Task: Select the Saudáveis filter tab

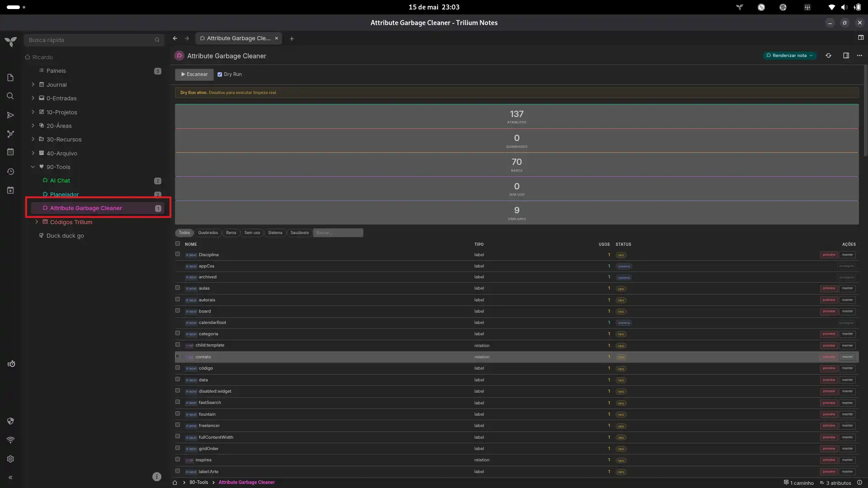Action: click(x=299, y=233)
